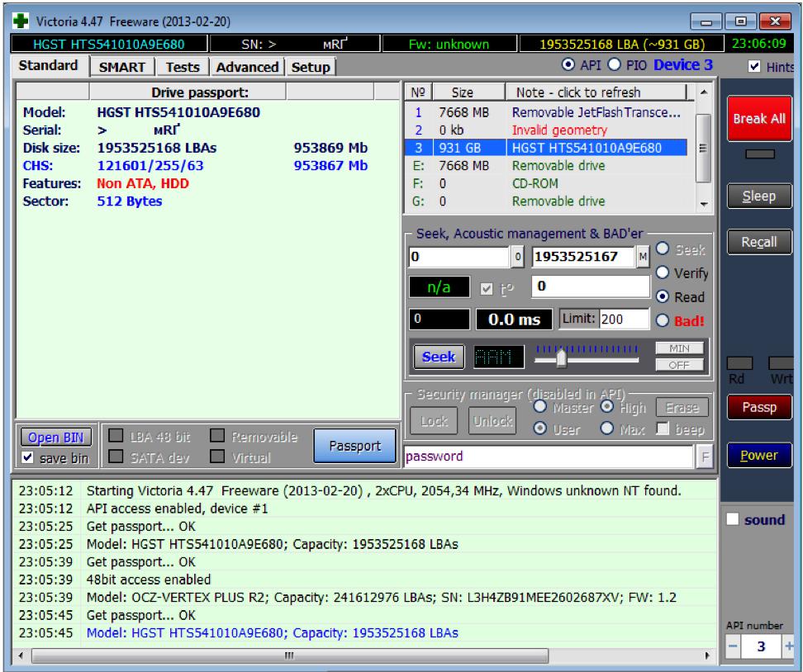Open the Advanced tab
Viewport: 803px width, 672px height.
click(247, 67)
